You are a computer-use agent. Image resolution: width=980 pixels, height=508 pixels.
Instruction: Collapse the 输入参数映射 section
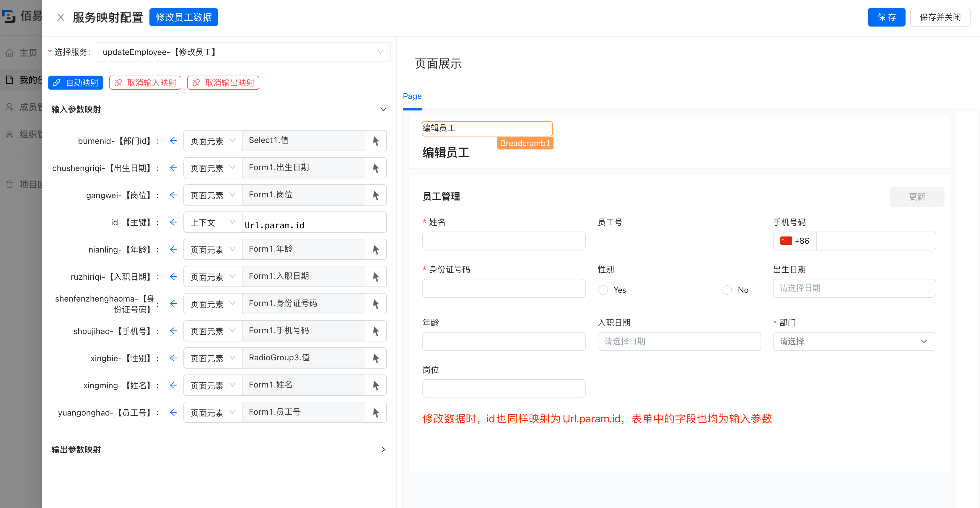pos(383,110)
